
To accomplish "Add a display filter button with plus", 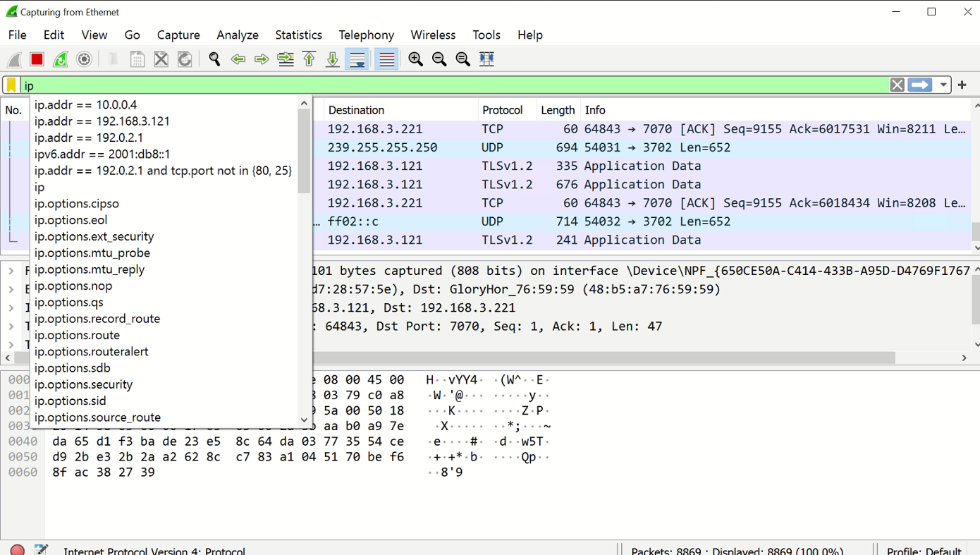I will coord(962,85).
